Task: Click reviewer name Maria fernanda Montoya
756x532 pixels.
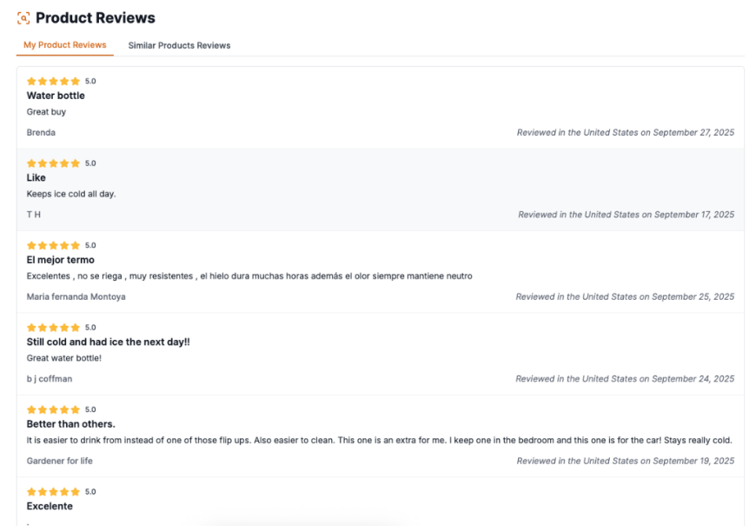Action: click(x=76, y=297)
